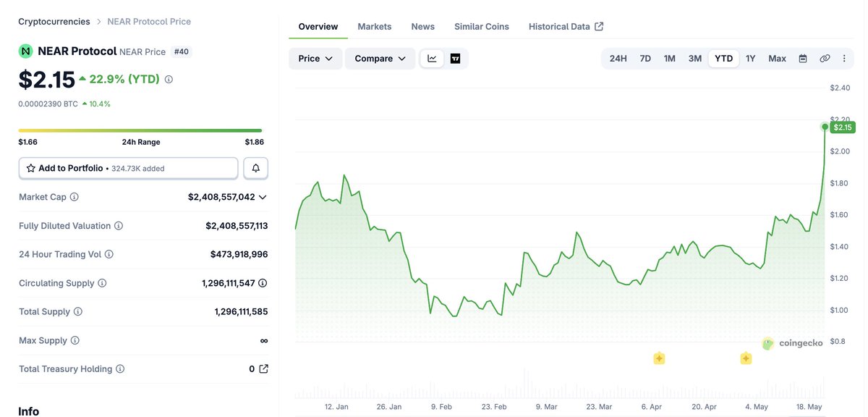Click the $1.66 range low value
Screen dimensions: 868x417
(28, 142)
